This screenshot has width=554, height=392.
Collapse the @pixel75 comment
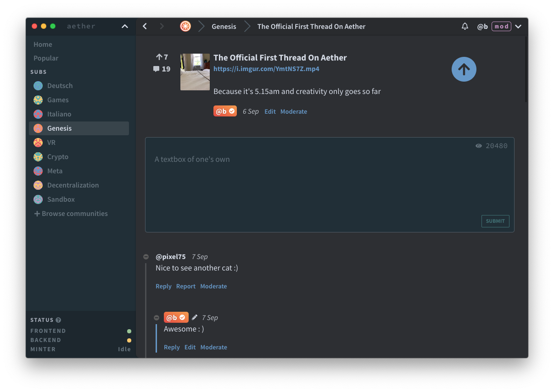point(146,257)
